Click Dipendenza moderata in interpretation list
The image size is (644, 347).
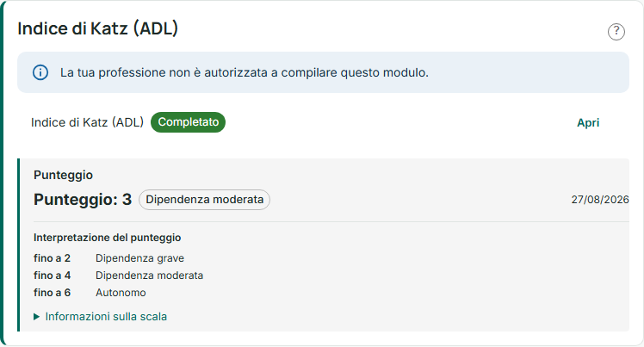click(x=150, y=276)
